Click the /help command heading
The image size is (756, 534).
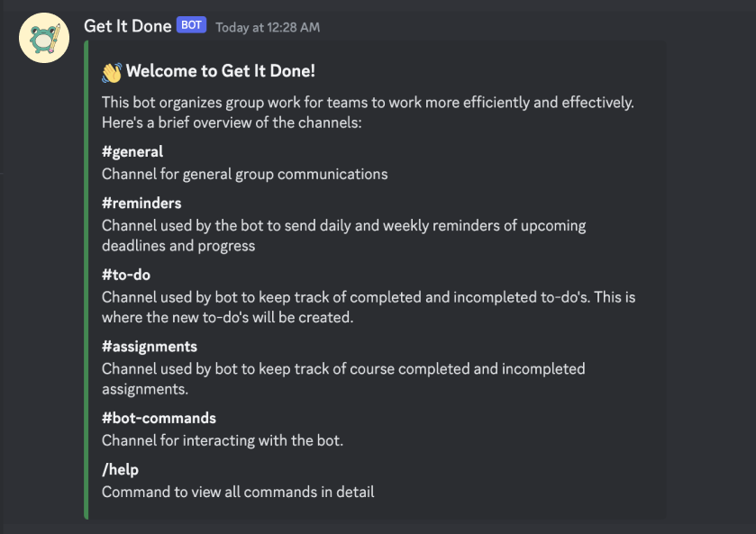120,469
